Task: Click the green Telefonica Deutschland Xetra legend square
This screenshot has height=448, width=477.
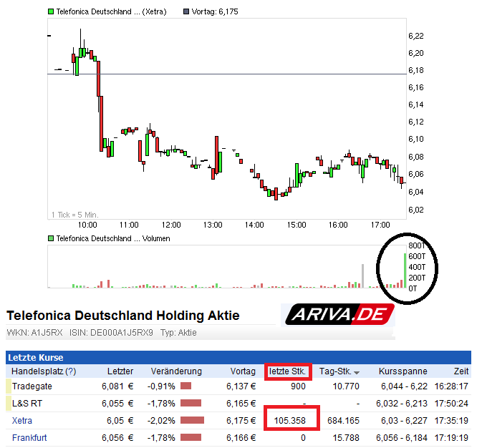Action: 51,11
